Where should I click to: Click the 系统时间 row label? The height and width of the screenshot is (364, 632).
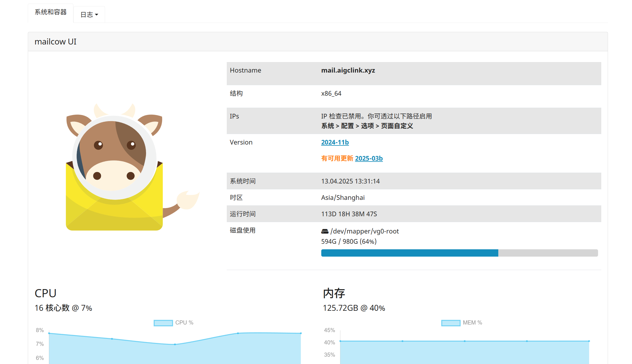pyautogui.click(x=243, y=181)
